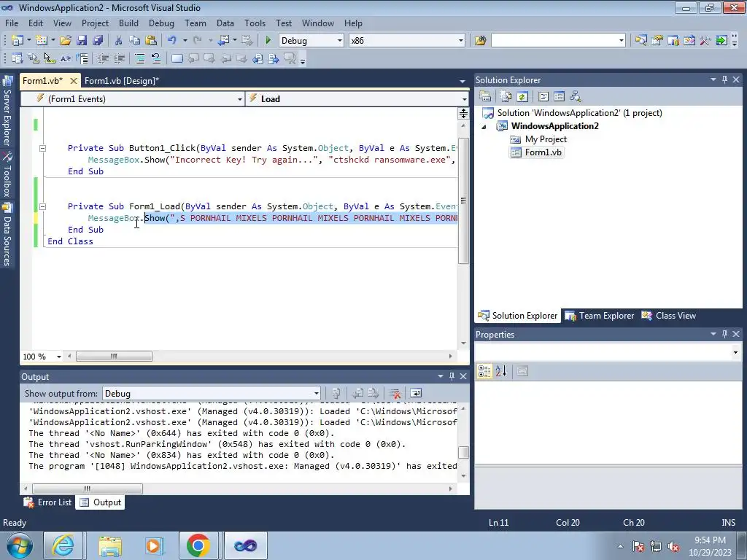Viewport: 747px width, 560px height.
Task: Undo the last edit with the arrow icon
Action: [172, 41]
